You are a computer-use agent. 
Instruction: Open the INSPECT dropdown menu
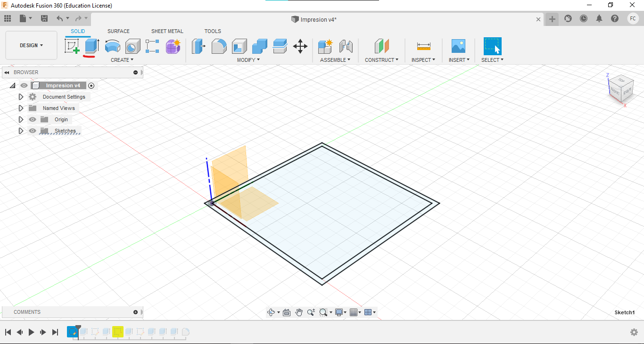coord(423,60)
